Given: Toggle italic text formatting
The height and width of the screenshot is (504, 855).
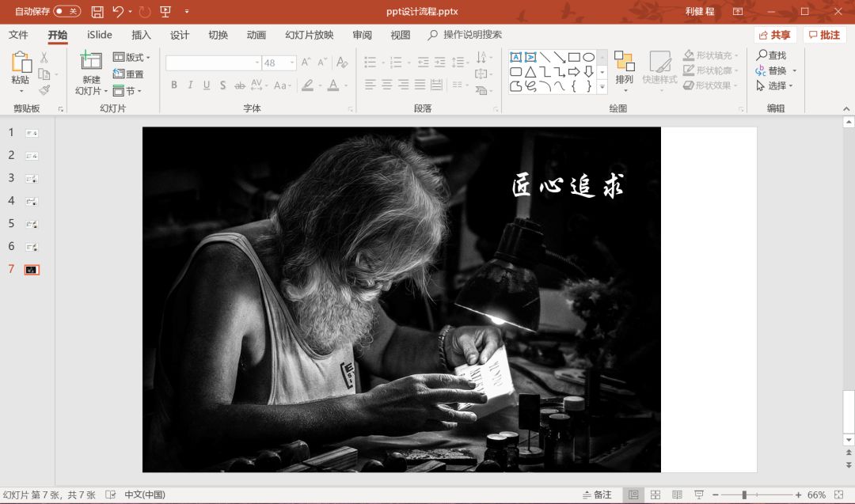Looking at the screenshot, I should pos(191,85).
